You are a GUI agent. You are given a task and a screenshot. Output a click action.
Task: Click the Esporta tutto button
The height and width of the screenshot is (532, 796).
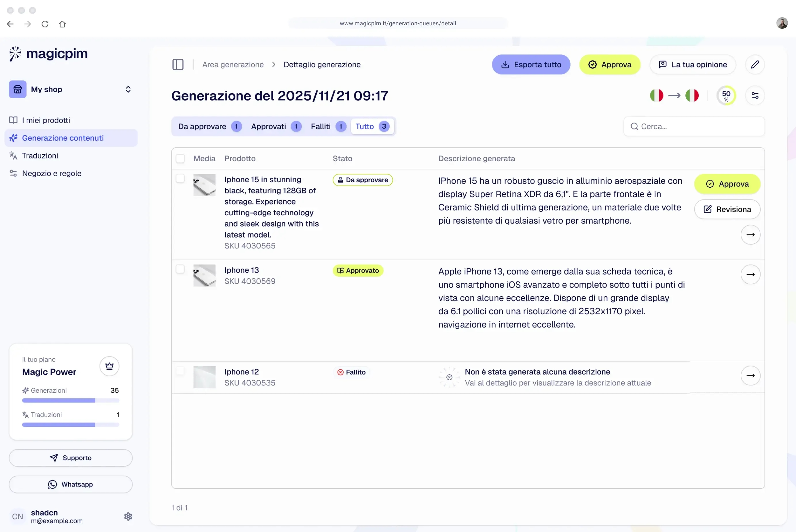[x=531, y=64]
